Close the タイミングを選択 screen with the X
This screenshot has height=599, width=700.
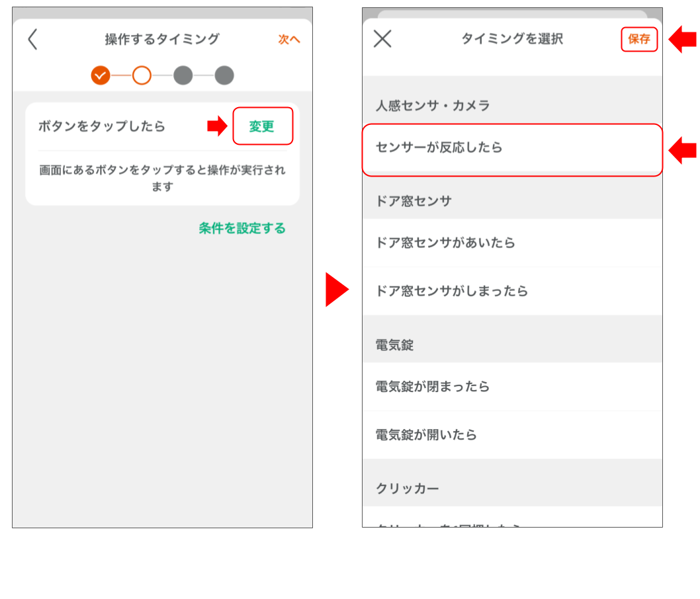[x=382, y=39]
